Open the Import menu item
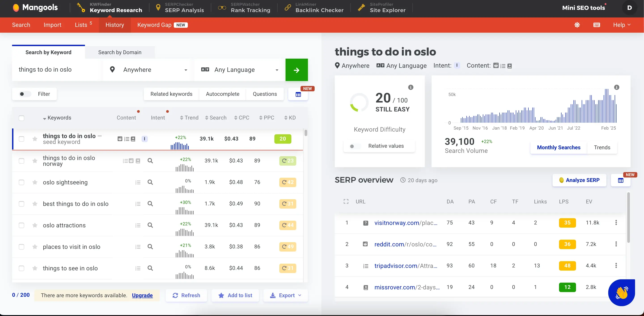The height and width of the screenshot is (316, 644). click(52, 25)
